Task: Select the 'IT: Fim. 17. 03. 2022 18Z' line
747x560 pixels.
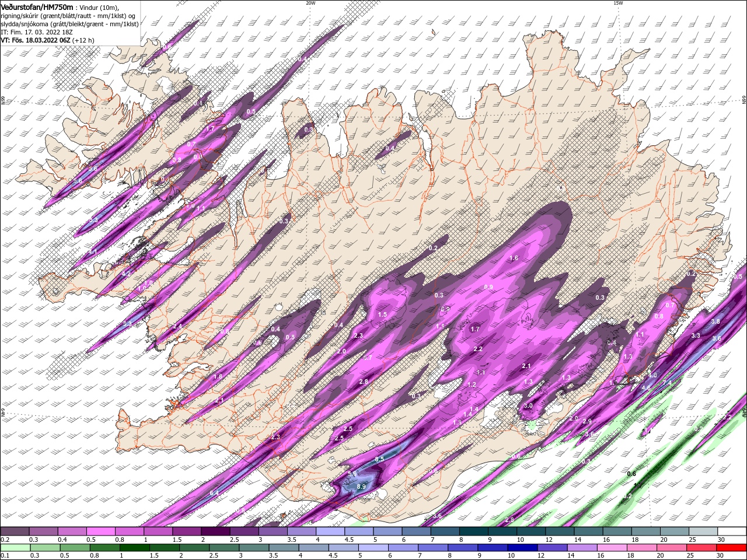Action: click(38, 32)
